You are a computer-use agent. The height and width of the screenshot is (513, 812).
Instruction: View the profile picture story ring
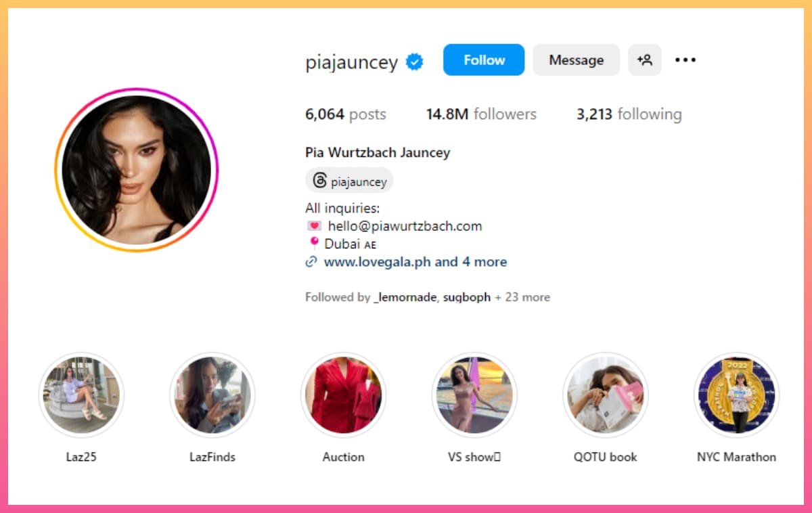tap(137, 170)
